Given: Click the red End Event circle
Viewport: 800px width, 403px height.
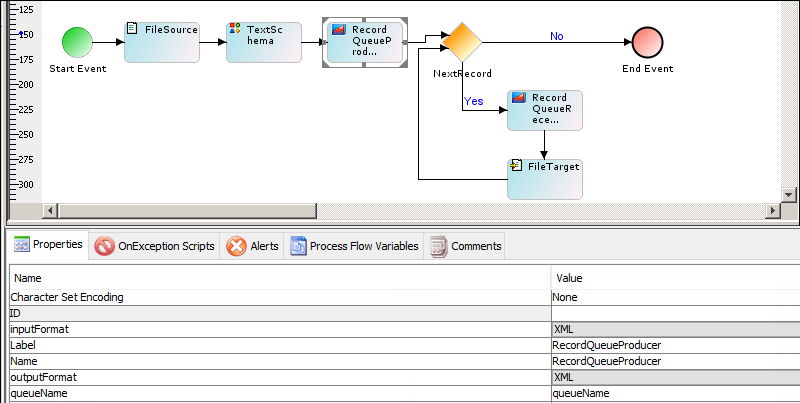Looking at the screenshot, I should point(646,42).
